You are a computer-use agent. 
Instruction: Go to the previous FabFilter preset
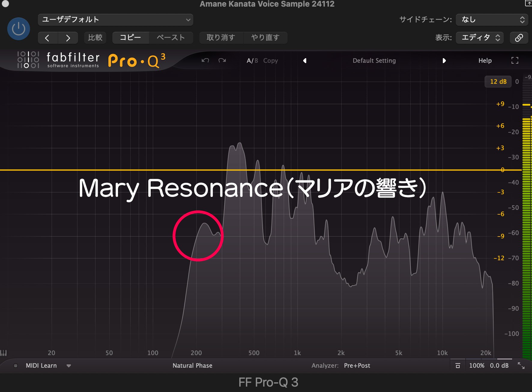(305, 61)
